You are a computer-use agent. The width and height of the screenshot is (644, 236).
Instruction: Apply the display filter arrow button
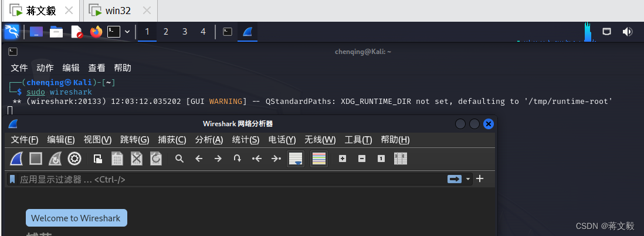click(454, 179)
